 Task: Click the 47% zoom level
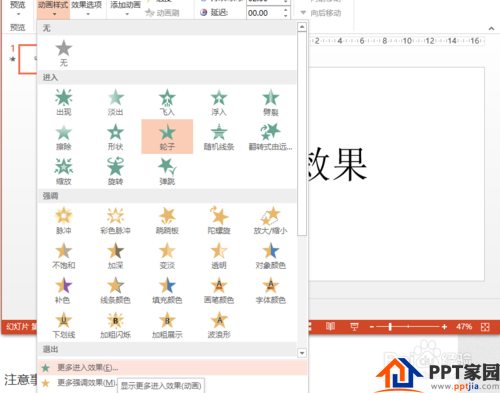464,327
